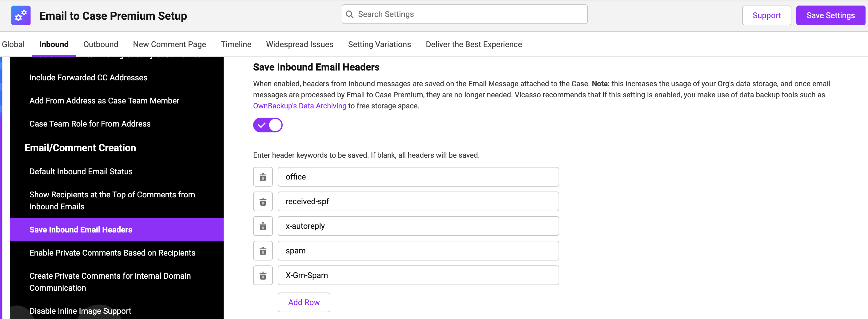Toggle off Save Inbound Email Headers switch
The width and height of the screenshot is (868, 319).
(268, 125)
